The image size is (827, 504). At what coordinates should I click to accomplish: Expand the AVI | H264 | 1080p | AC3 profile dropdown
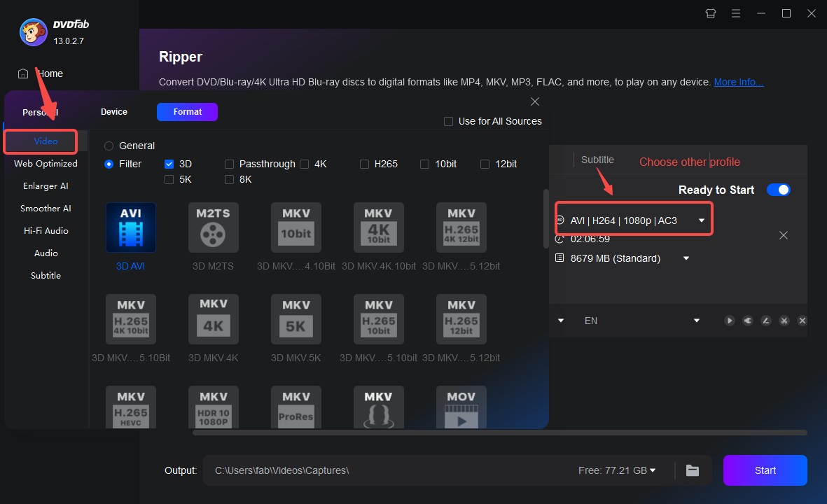(702, 220)
